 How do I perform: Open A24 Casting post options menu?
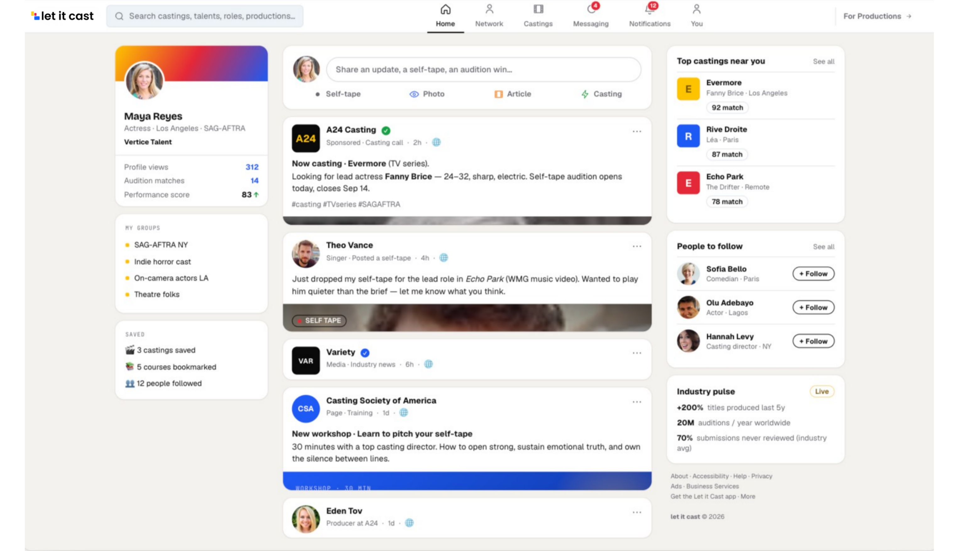pos(636,131)
